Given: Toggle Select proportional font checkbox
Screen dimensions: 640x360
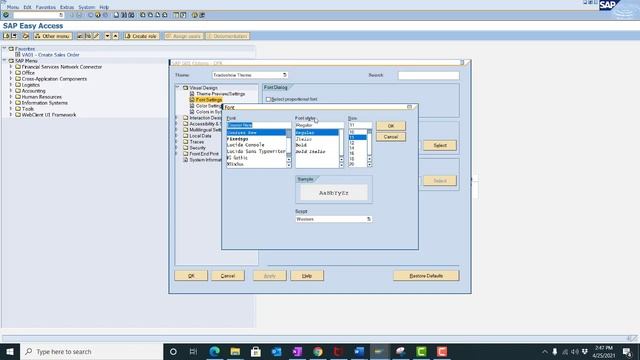Looking at the screenshot, I should coord(268,99).
